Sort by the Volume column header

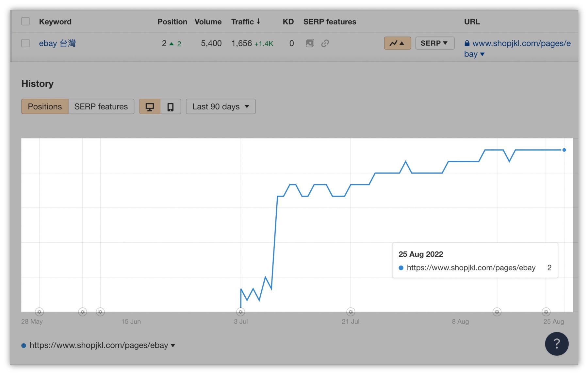coord(208,22)
